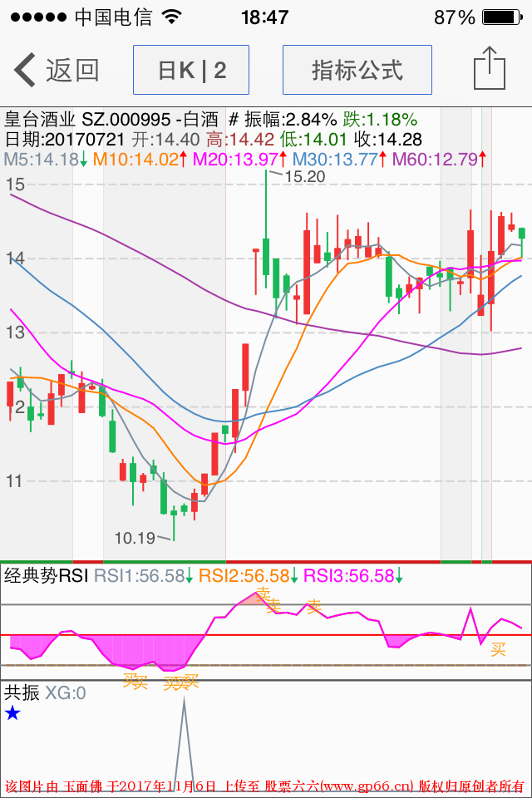Tap the battery indicator icon

pos(500,17)
